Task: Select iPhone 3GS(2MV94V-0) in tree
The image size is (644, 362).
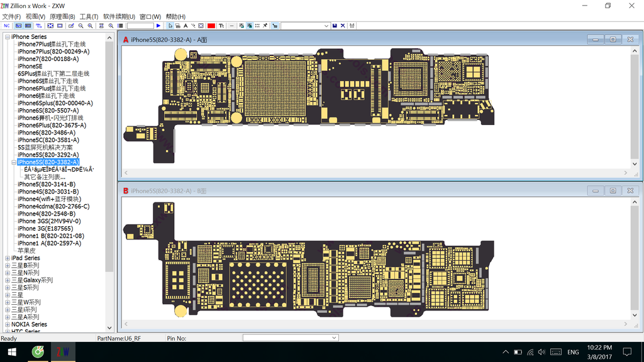Action: point(49,221)
